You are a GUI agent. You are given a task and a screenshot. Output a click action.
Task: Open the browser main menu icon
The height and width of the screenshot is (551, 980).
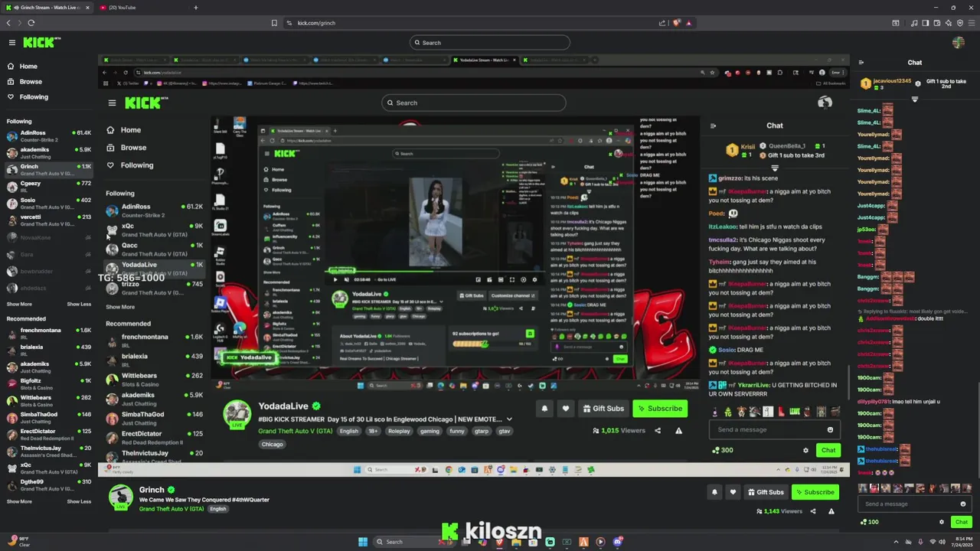point(972,23)
